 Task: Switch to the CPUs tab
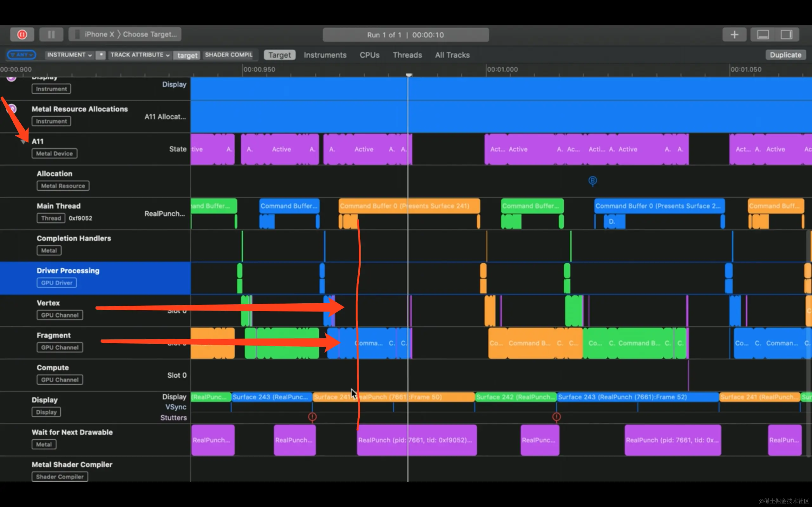point(370,55)
